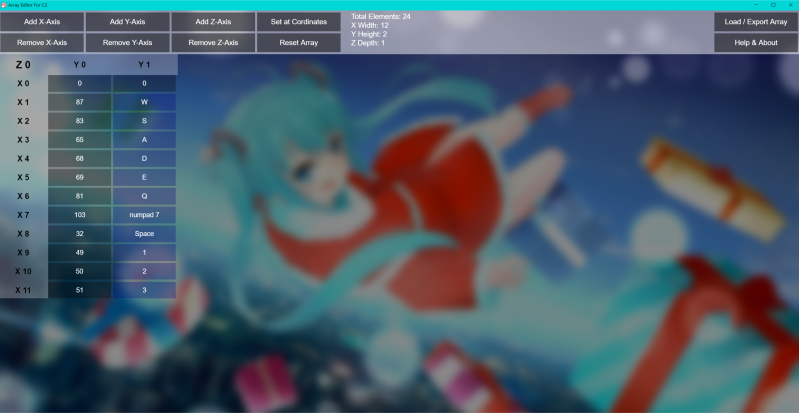799x413 pixels.
Task: Click the X 5 row label
Action: (x=23, y=177)
